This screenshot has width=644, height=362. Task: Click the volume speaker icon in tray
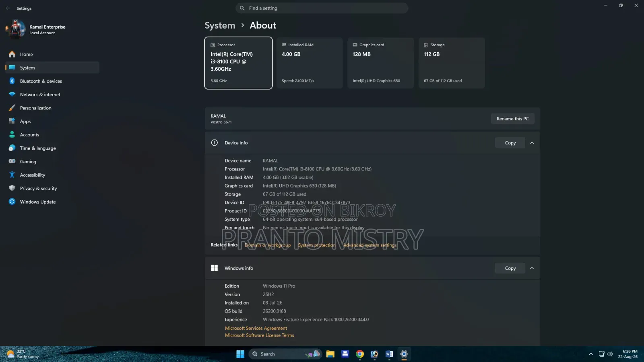610,354
